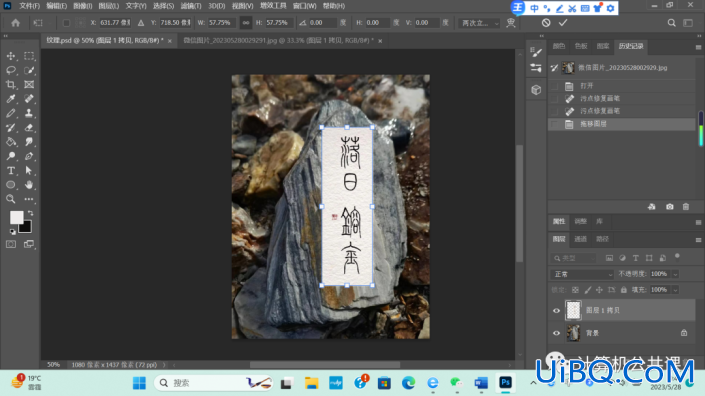
Task: Select the Clone Stamp tool
Action: point(29,113)
